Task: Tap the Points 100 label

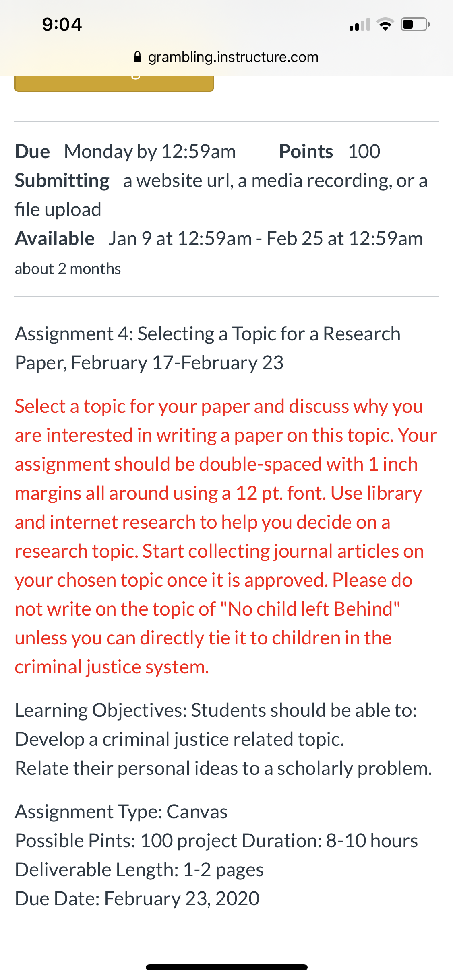Action: (x=329, y=152)
